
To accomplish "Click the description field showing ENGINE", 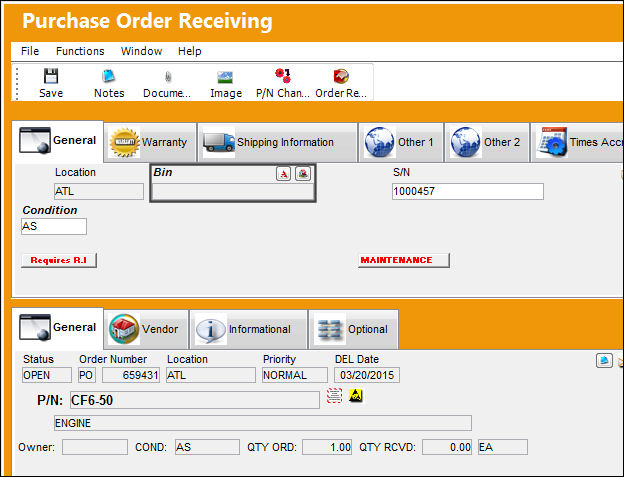I will coord(263,423).
